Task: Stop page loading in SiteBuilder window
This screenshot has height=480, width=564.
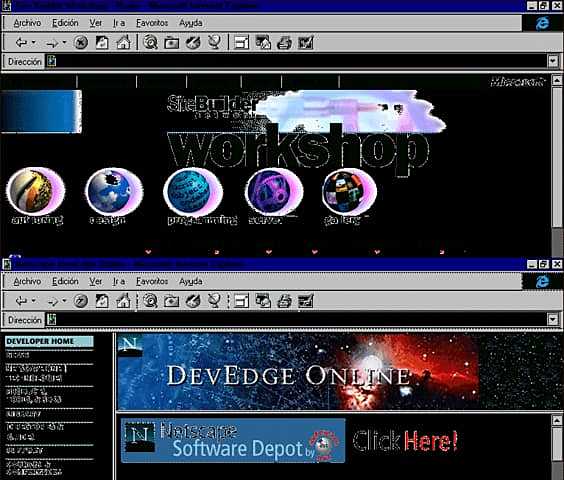Action: [x=81, y=42]
